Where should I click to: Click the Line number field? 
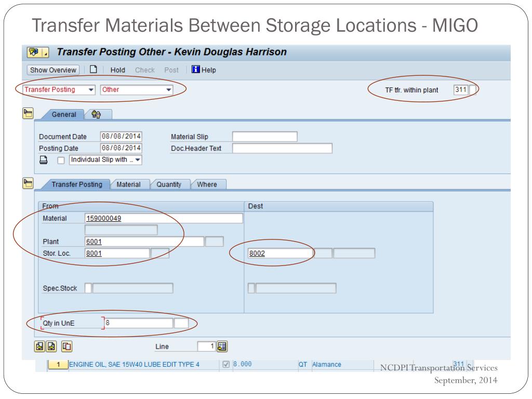tap(206, 347)
